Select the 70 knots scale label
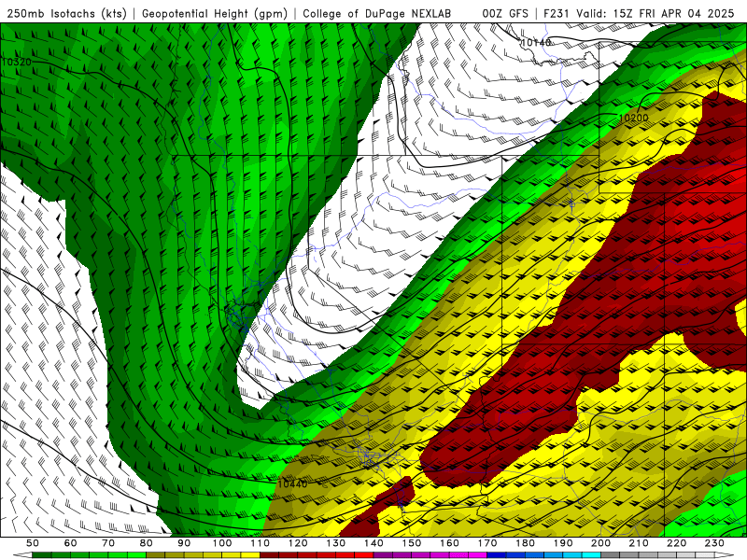The height and width of the screenshot is (560, 747). coord(108,543)
